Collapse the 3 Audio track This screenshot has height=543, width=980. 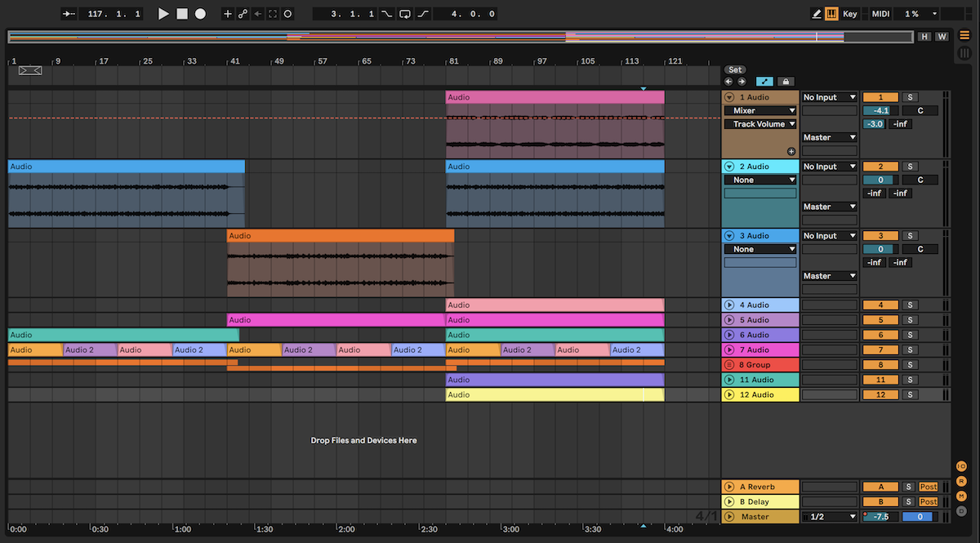click(x=729, y=236)
